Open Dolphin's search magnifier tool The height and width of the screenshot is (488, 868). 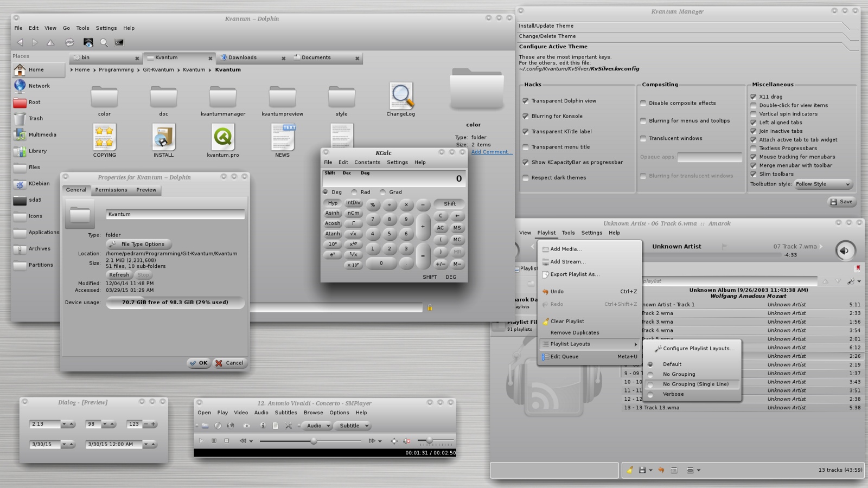(104, 42)
